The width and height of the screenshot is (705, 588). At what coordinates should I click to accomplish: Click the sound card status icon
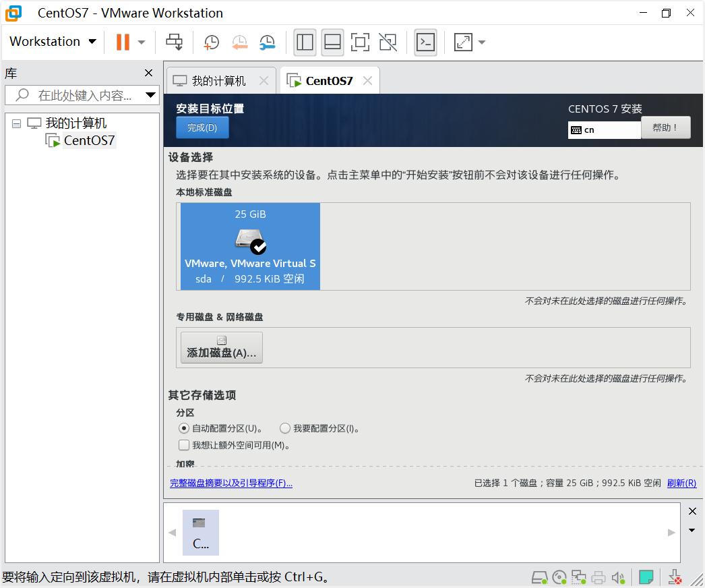[618, 577]
